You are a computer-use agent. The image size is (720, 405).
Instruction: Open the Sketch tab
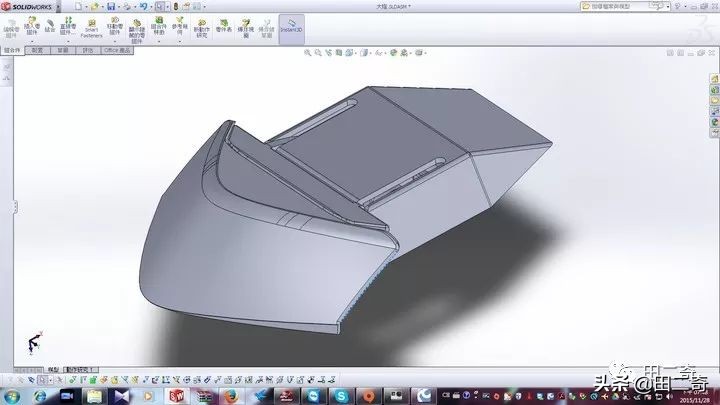(62, 48)
